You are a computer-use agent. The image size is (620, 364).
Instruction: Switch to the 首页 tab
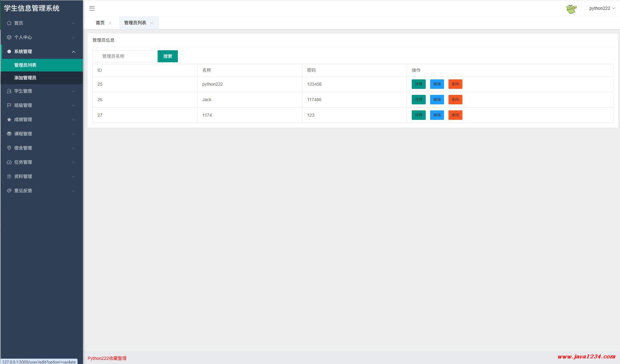[x=100, y=23]
